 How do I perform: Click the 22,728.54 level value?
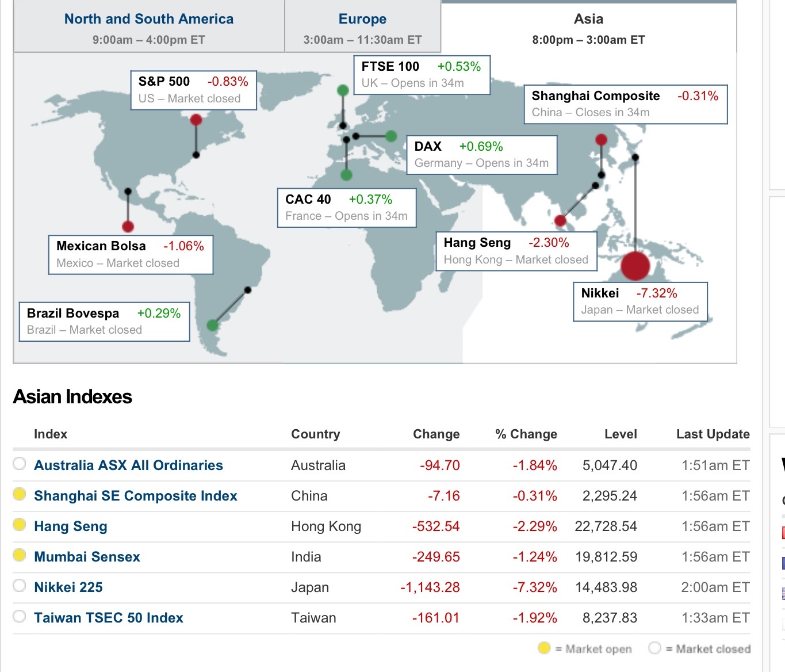coord(606,526)
